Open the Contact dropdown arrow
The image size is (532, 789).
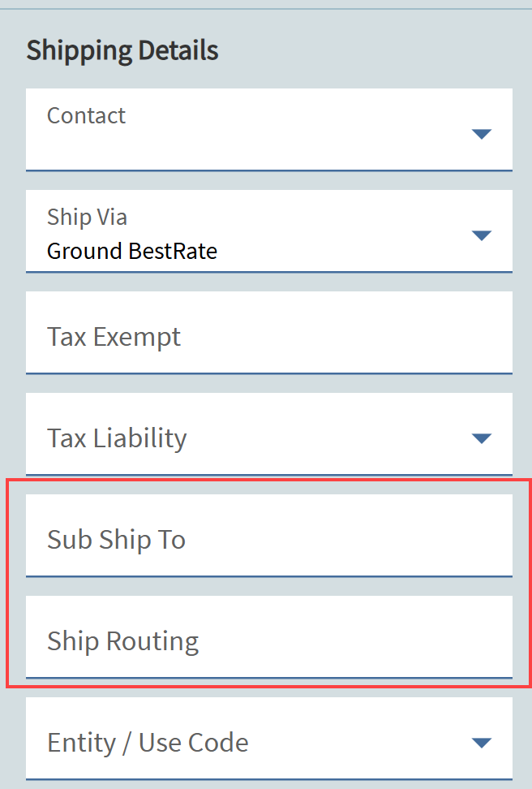(x=482, y=134)
